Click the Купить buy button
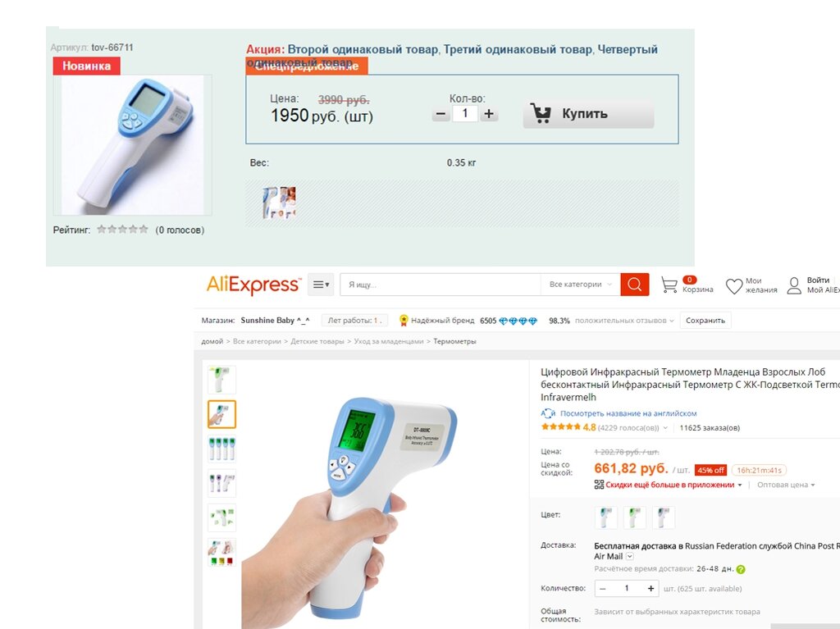The height and width of the screenshot is (629, 840). pyautogui.click(x=588, y=114)
